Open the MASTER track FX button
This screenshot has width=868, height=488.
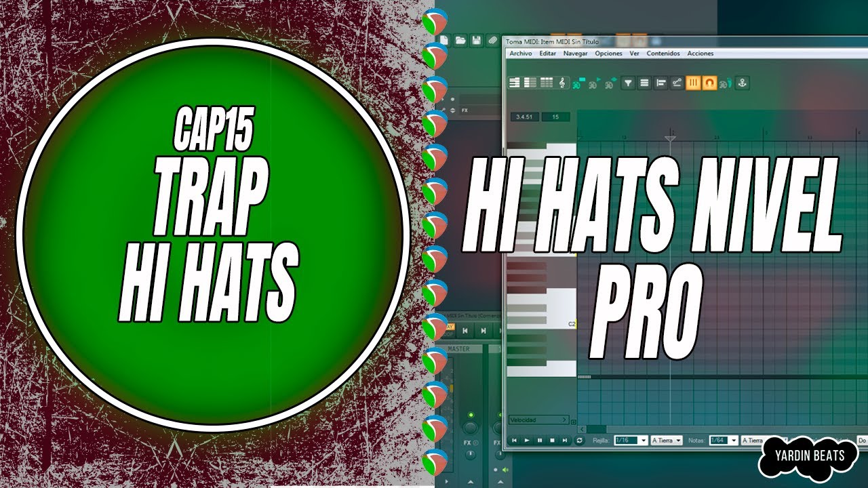467,443
